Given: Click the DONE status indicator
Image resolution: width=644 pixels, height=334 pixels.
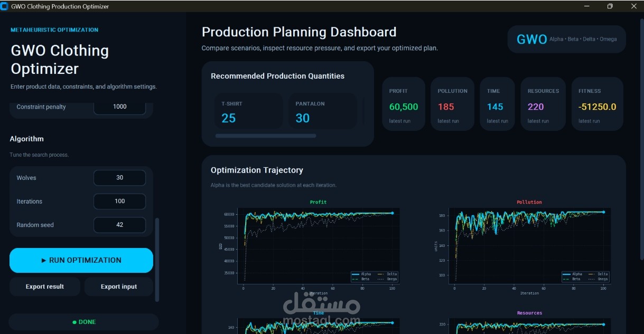Looking at the screenshot, I should click(84, 322).
